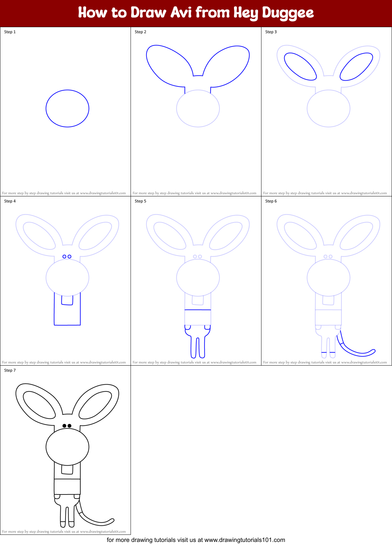This screenshot has height=545, width=392.
Task: Select the Step 4 label
Action: [10, 201]
